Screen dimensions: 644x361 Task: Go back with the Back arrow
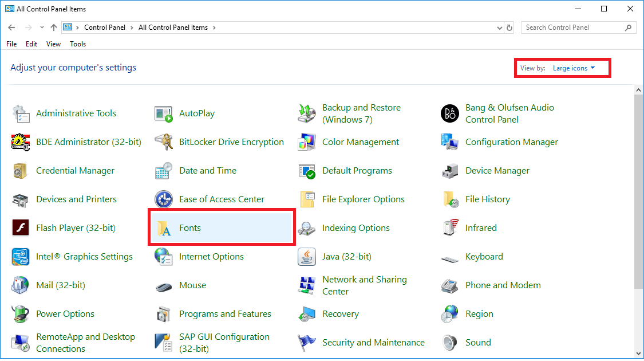click(x=11, y=28)
